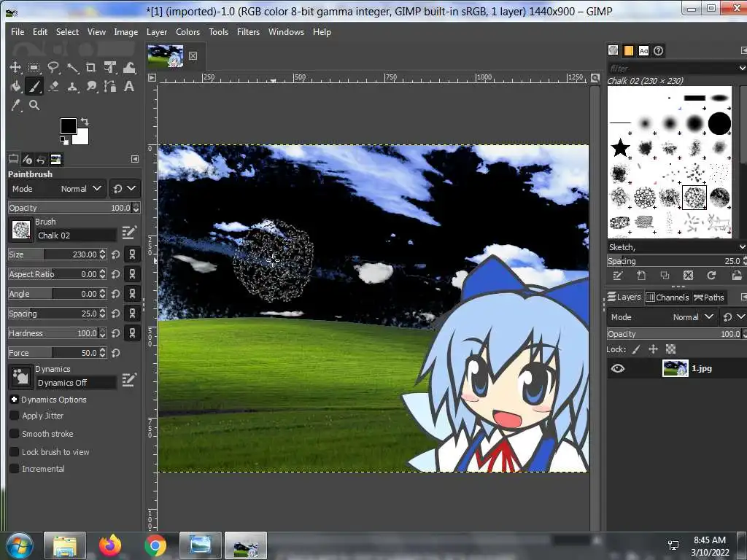This screenshot has width=747, height=560.
Task: Select the Paintbrush tool in toolbox
Action: pyautogui.click(x=34, y=86)
